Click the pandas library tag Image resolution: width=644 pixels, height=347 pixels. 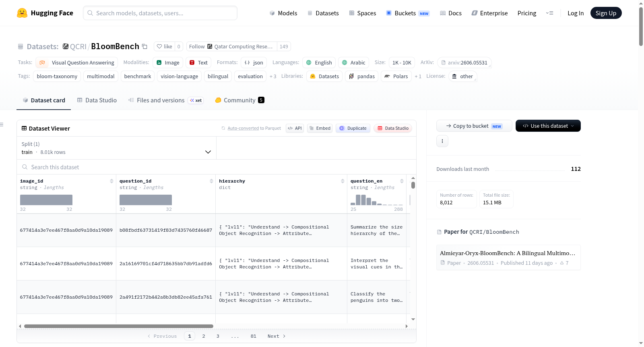[x=361, y=76]
